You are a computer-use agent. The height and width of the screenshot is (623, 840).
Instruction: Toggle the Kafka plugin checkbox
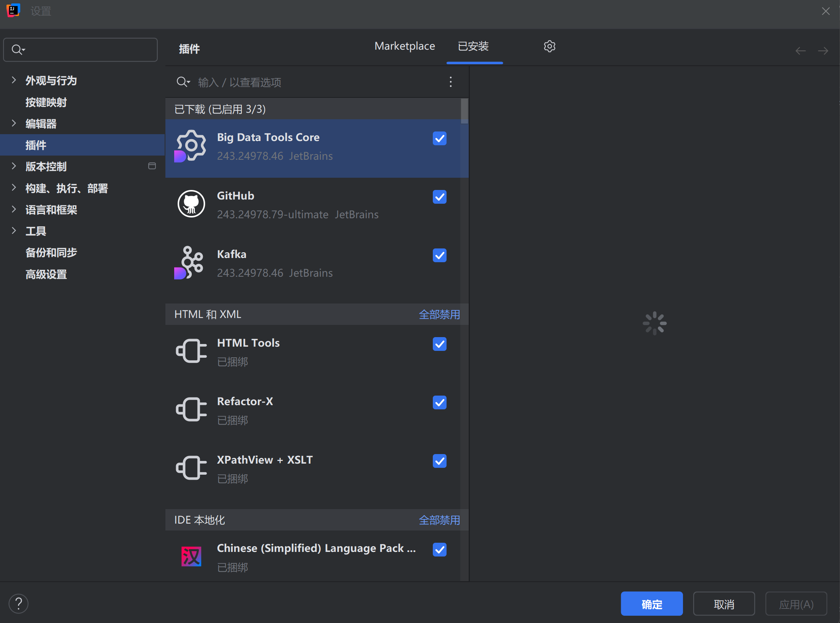tap(440, 255)
